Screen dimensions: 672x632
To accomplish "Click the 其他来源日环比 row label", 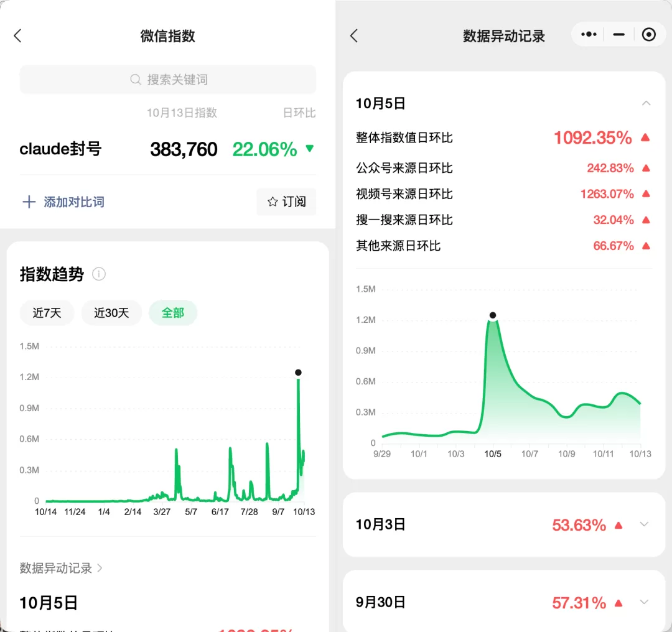I will click(x=398, y=246).
